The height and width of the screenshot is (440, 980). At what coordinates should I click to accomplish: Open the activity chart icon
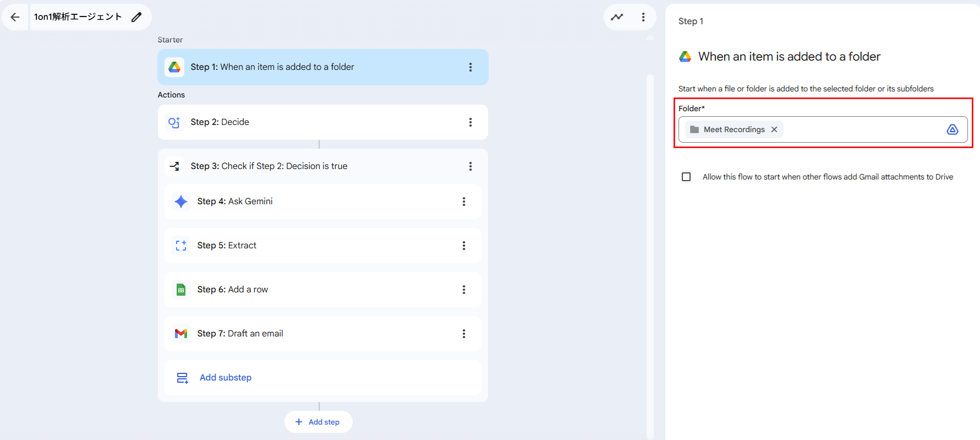617,17
